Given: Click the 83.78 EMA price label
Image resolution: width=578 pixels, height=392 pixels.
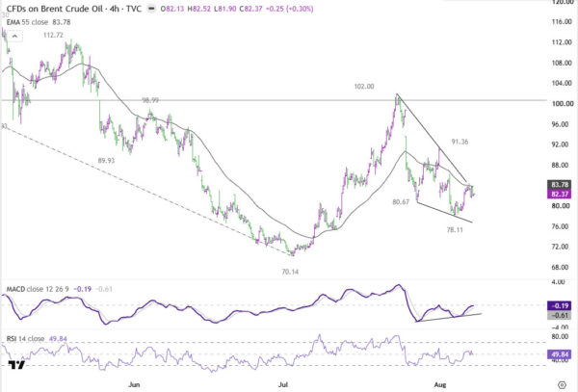Looking at the screenshot, I should point(559,185).
